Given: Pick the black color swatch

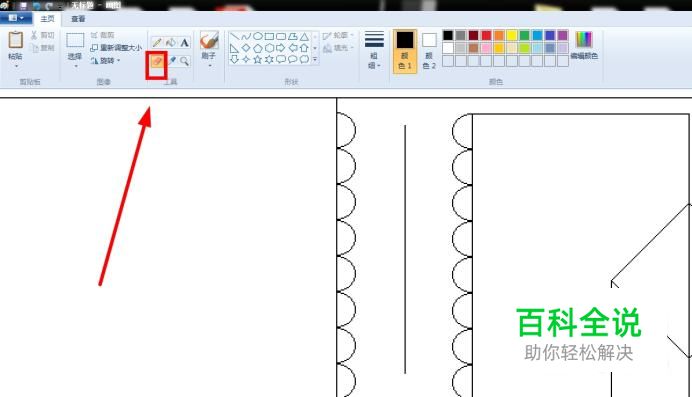Looking at the screenshot, I should coord(448,35).
